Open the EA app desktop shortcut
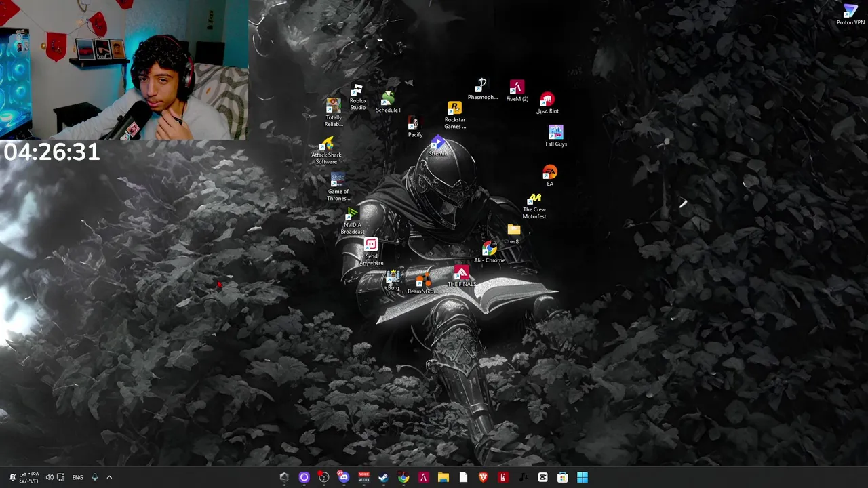 (550, 176)
